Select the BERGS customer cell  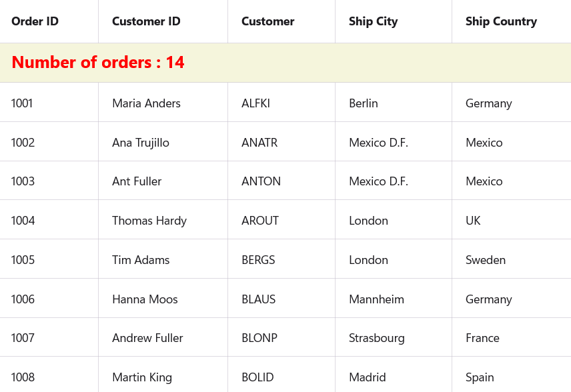[x=258, y=260]
